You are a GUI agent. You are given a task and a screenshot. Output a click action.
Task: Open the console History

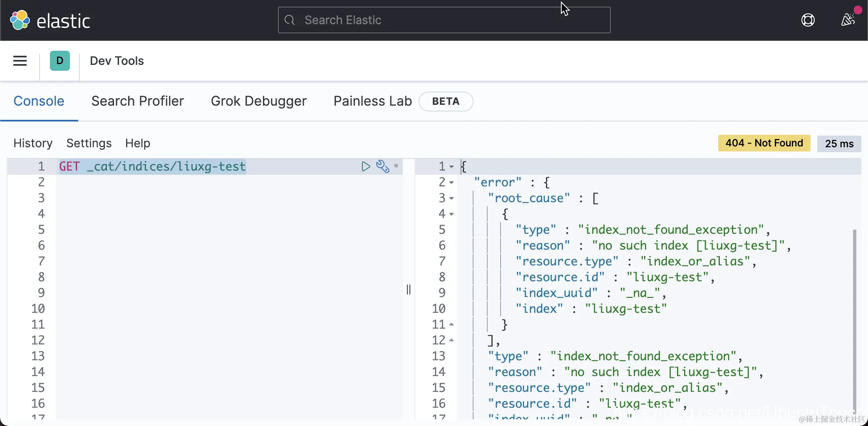(x=33, y=143)
